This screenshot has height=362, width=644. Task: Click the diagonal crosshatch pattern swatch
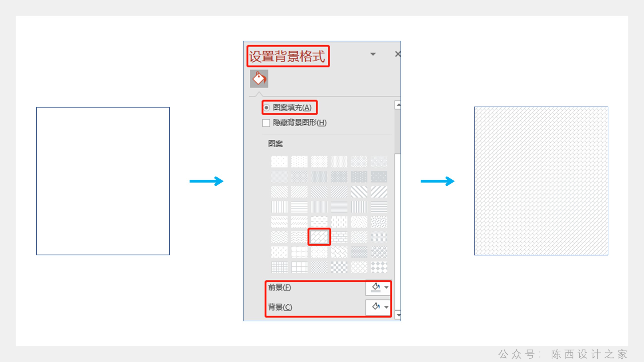pos(319,236)
